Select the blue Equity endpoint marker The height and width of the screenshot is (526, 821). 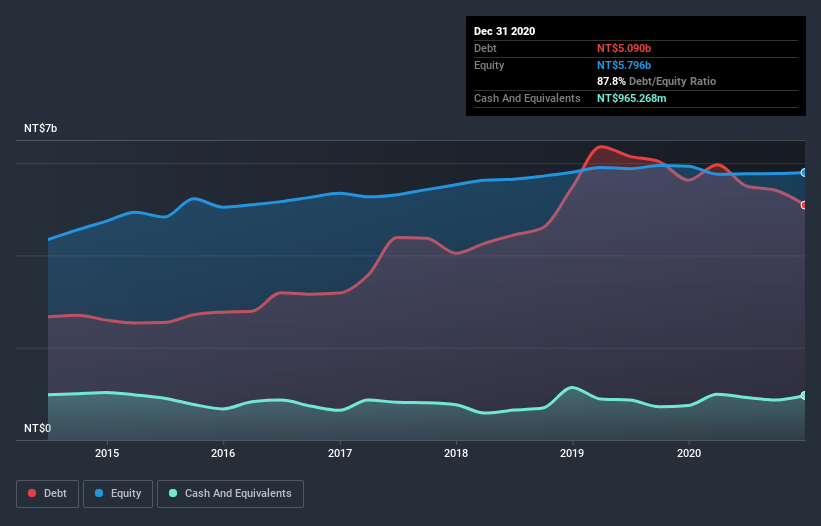[x=804, y=173]
